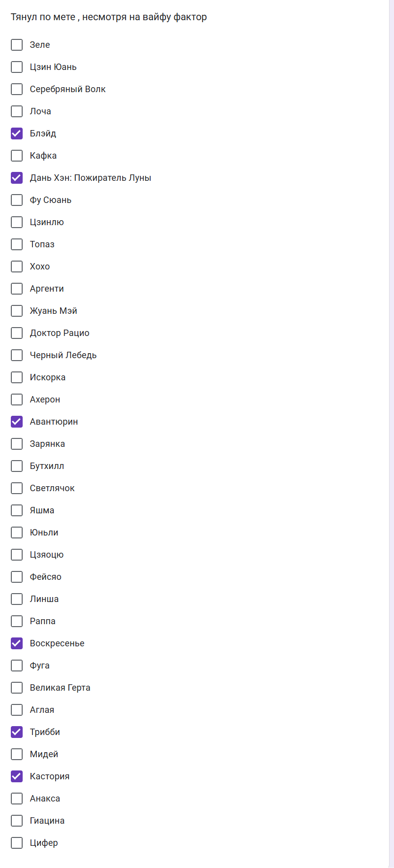Enable the Черный Лебедь checkbox

[x=17, y=355]
